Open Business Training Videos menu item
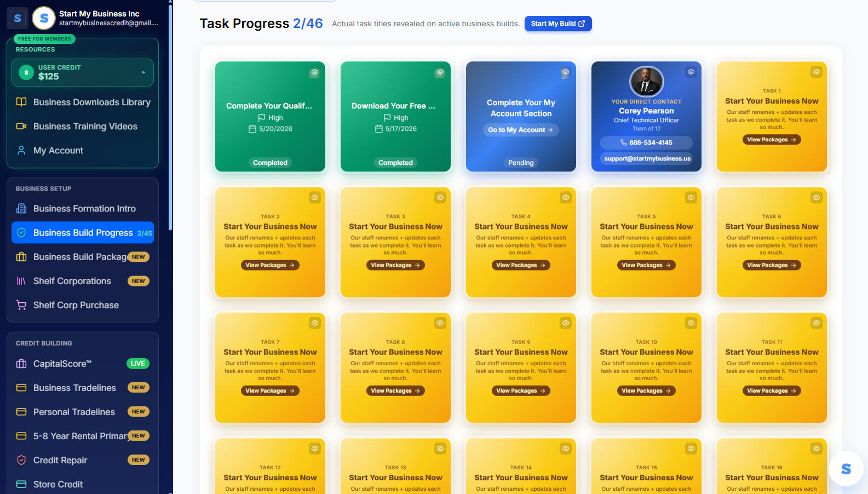 [83, 126]
